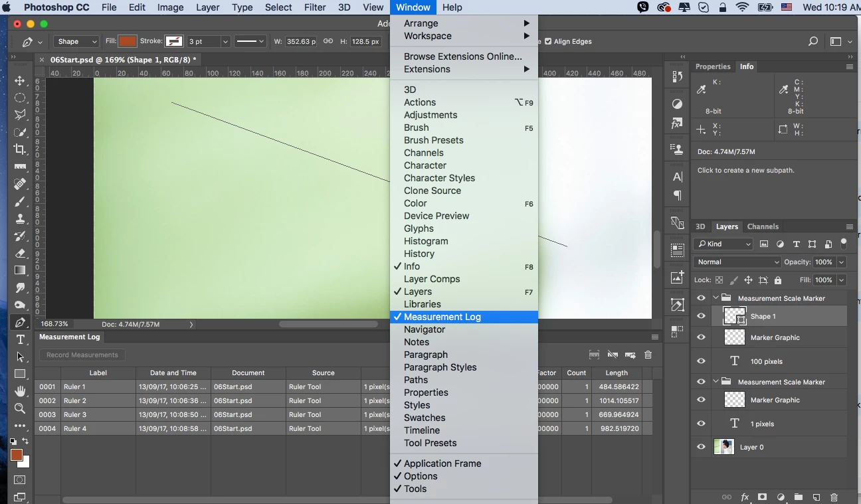Collapse first Measurement Scale Marker group
Viewport: 861px width, 504px height.
point(716,298)
